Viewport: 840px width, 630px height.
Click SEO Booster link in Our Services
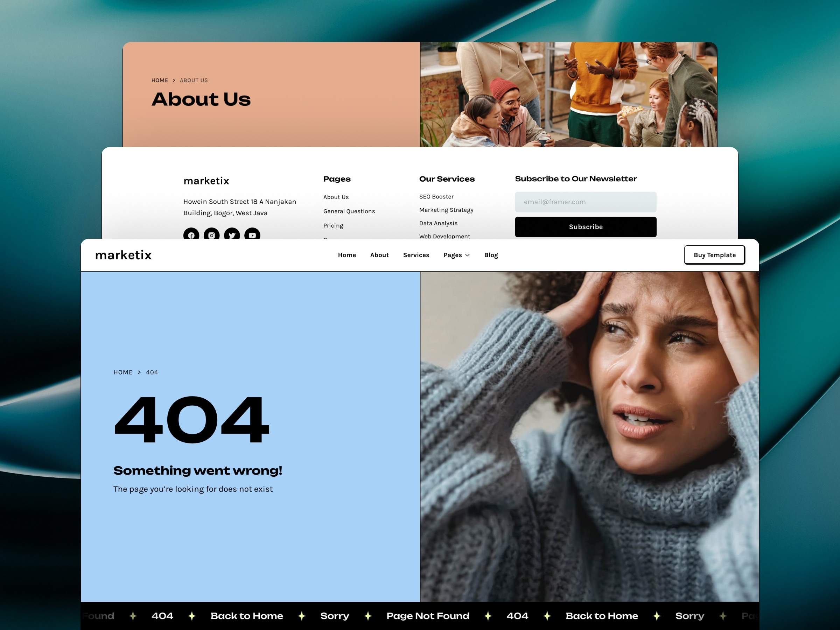point(436,197)
